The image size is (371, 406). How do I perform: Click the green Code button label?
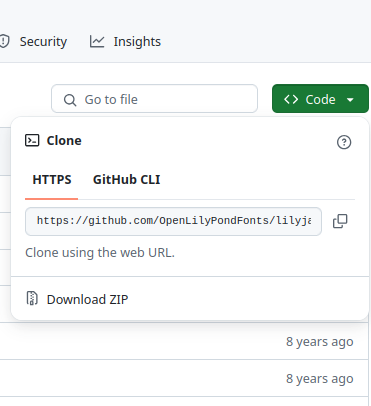(320, 99)
